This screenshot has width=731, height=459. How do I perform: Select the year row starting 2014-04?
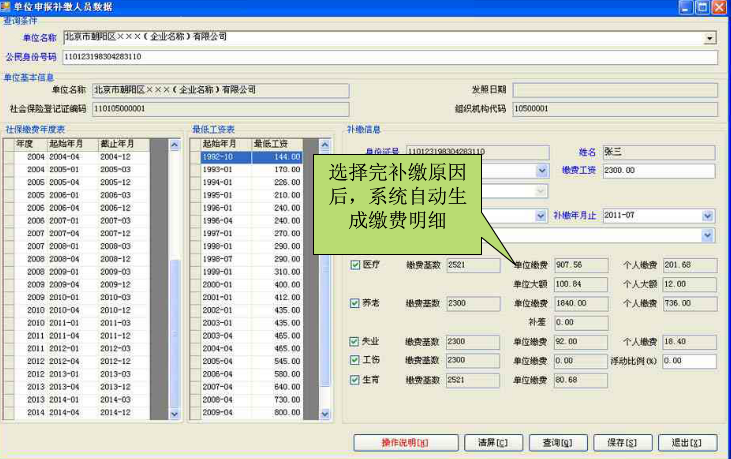coord(82,412)
